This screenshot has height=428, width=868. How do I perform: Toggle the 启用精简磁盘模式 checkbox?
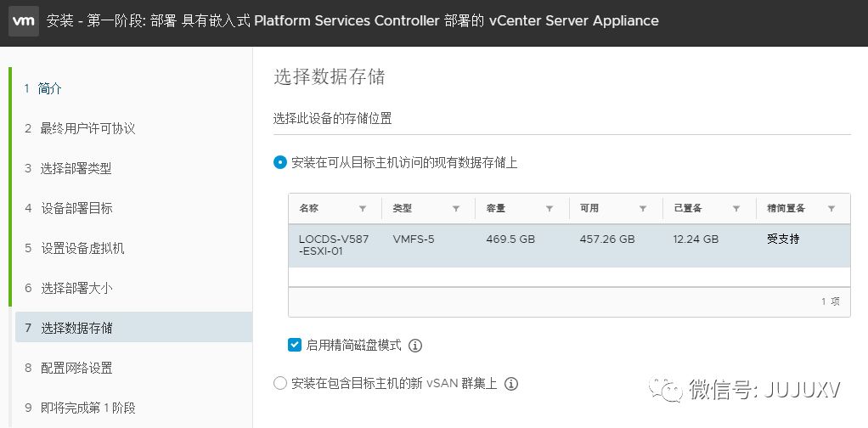click(295, 345)
